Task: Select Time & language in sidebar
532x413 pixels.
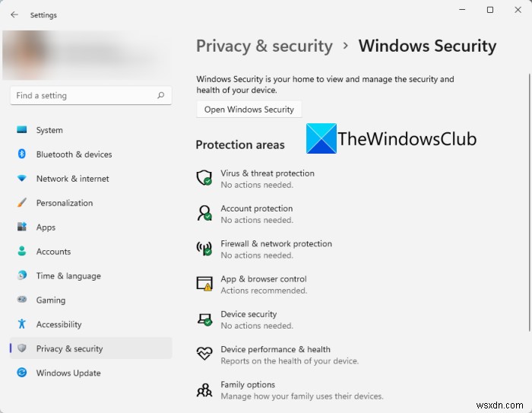Action: pyautogui.click(x=68, y=276)
